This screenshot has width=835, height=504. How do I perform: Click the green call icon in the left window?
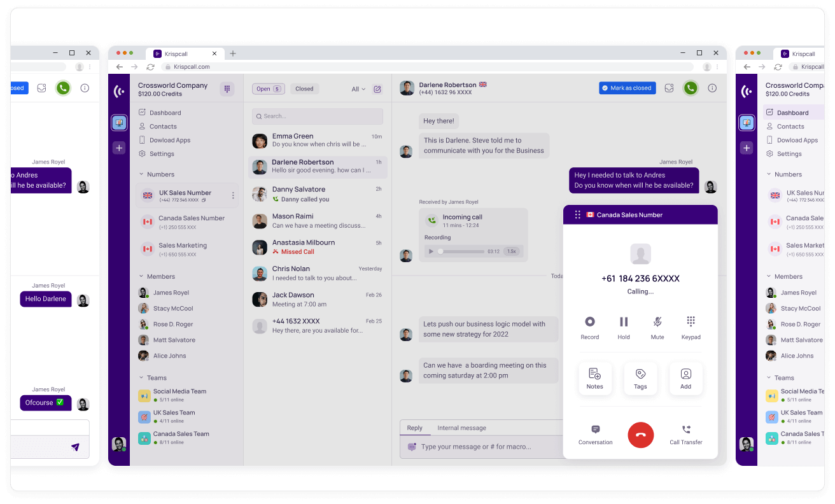[62, 88]
